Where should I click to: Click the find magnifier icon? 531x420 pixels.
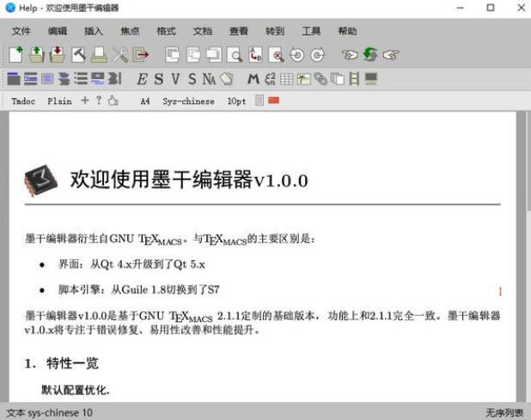point(234,55)
